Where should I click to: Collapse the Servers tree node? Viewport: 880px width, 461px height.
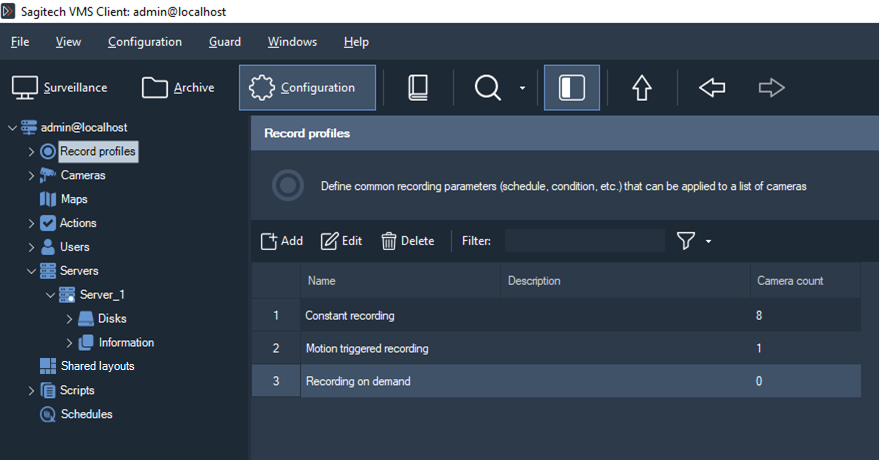[x=31, y=271]
